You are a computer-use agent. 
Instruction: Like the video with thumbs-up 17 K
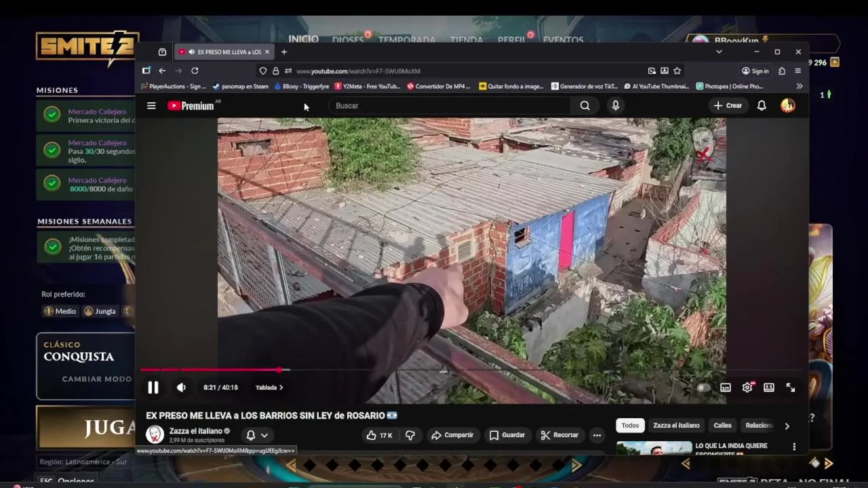[x=379, y=435]
